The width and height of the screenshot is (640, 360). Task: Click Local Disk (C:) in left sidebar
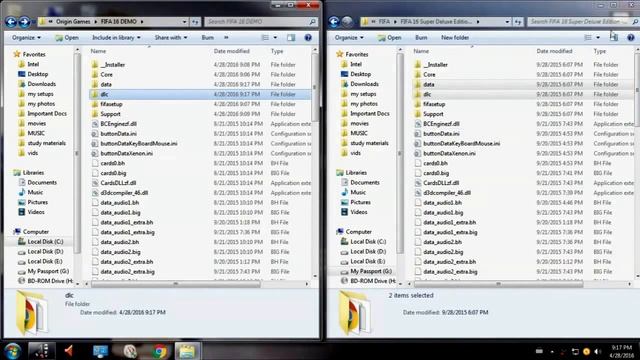tap(45, 242)
